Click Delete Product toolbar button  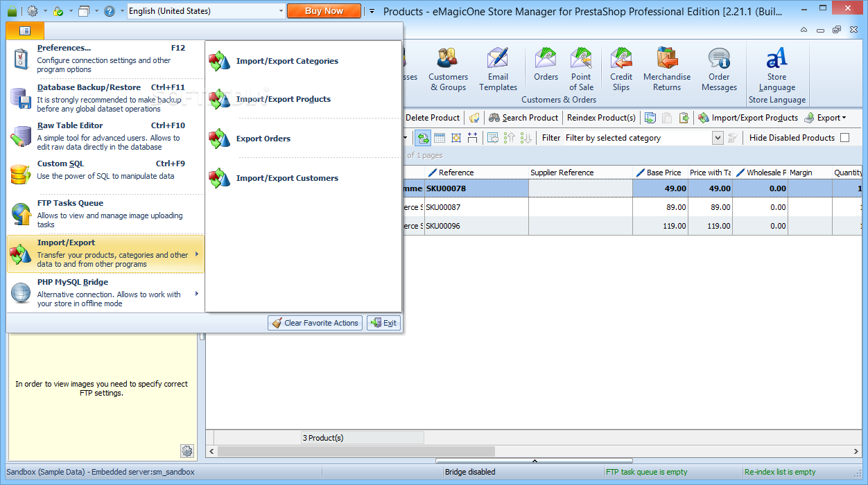click(x=433, y=118)
